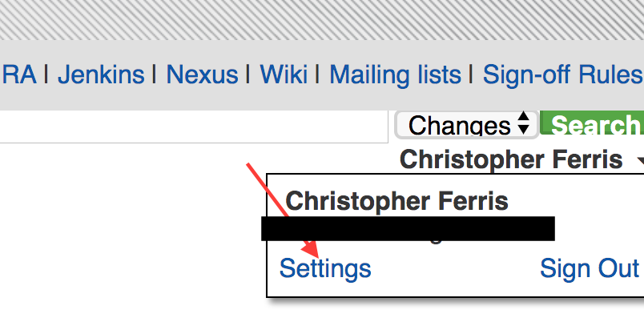Visit the Wiki link
Image resolution: width=644 pixels, height=330 pixels.
point(284,74)
